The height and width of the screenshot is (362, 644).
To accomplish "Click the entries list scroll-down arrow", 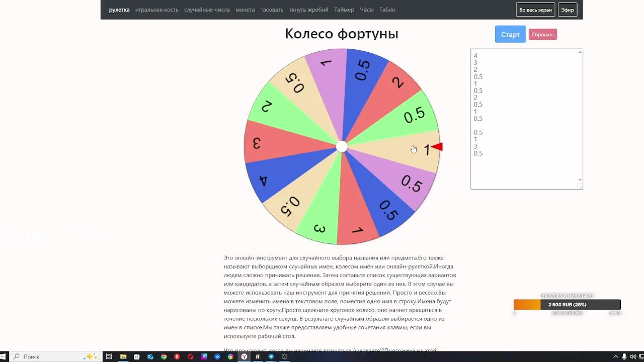I will click(x=580, y=180).
